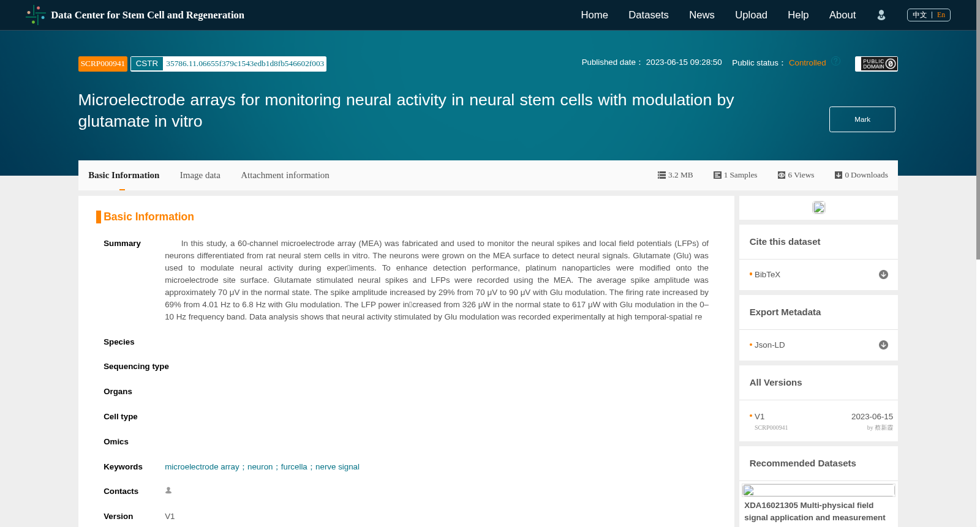The width and height of the screenshot is (980, 527).
Task: Click the broken image icon above Cite
Action: tap(819, 207)
